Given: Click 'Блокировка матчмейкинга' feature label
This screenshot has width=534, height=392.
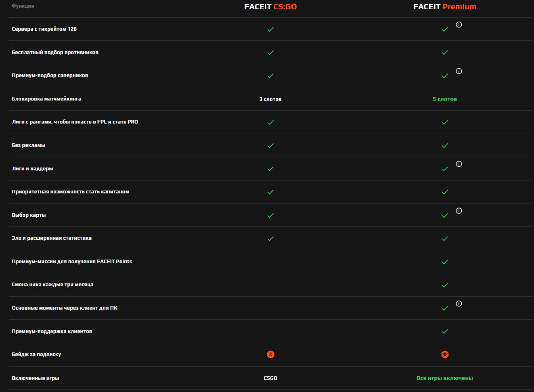Looking at the screenshot, I should [x=46, y=99].
